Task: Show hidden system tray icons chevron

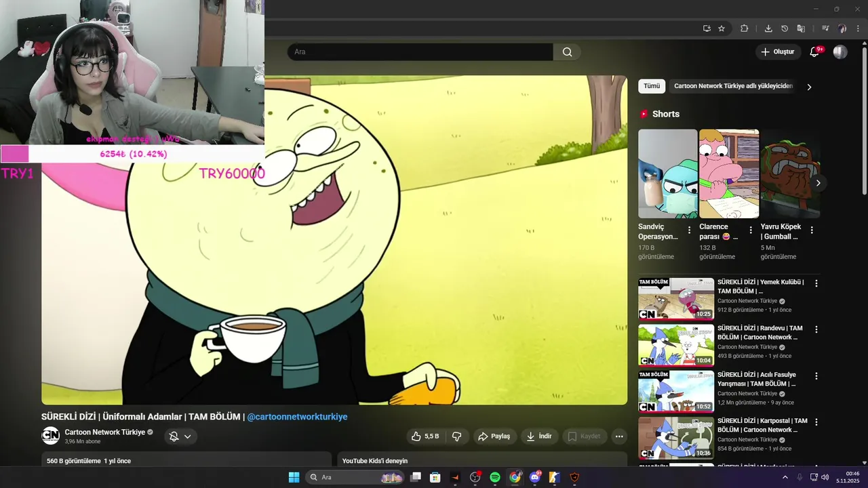Action: click(x=785, y=477)
